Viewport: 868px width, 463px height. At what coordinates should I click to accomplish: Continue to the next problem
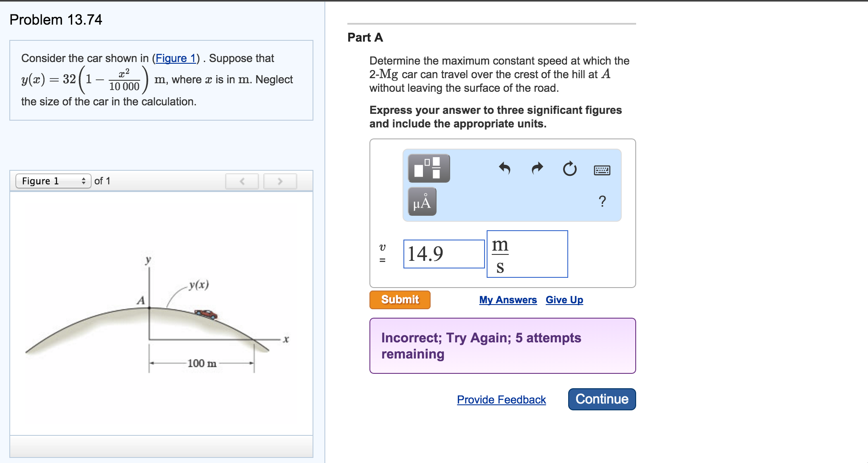point(601,399)
